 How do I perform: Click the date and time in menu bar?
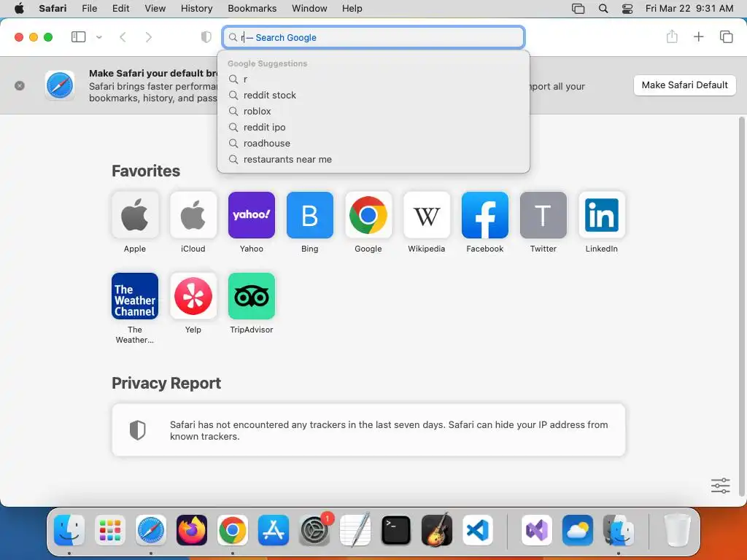click(x=689, y=8)
